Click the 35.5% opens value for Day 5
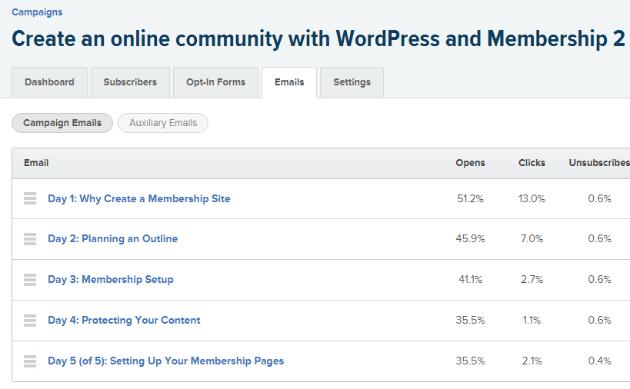Image resolution: width=630 pixels, height=389 pixels. 470,361
